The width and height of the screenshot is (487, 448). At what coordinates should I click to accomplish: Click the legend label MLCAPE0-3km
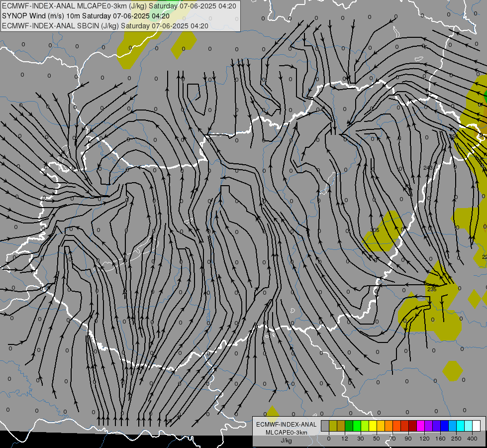(x=286, y=433)
